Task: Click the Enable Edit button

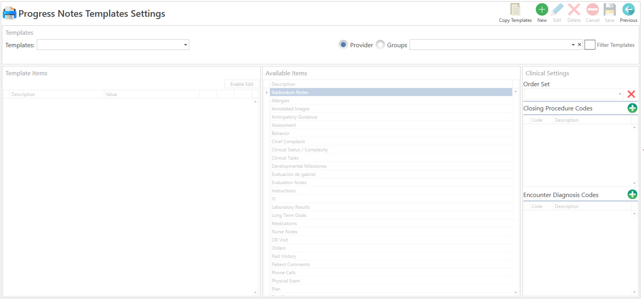Action: [241, 84]
